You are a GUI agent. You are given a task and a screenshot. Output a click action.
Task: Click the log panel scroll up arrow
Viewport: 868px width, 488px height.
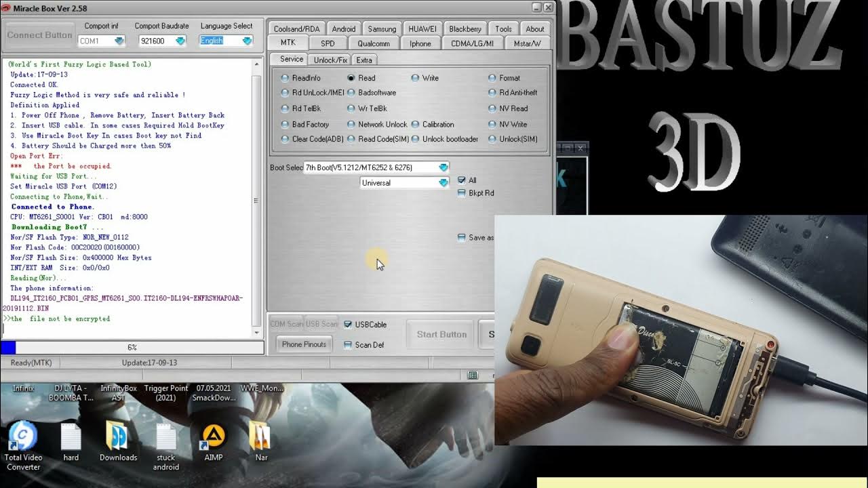(x=257, y=64)
